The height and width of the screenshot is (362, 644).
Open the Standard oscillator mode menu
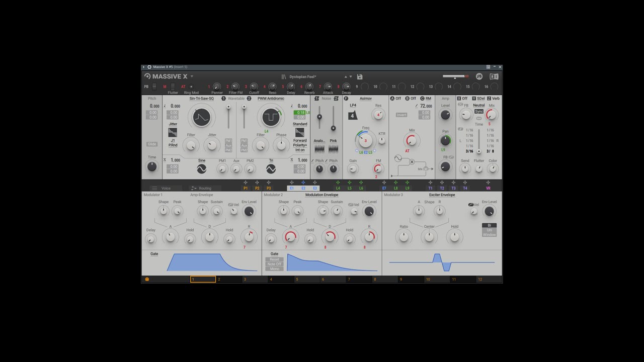tap(300, 124)
